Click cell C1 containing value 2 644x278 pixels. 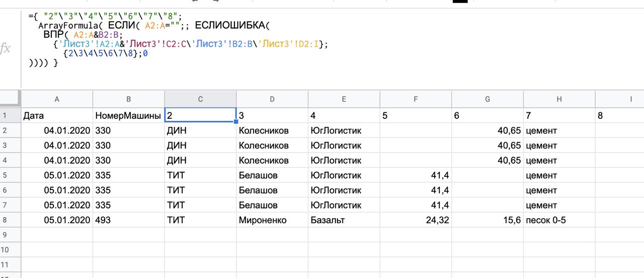pyautogui.click(x=200, y=115)
